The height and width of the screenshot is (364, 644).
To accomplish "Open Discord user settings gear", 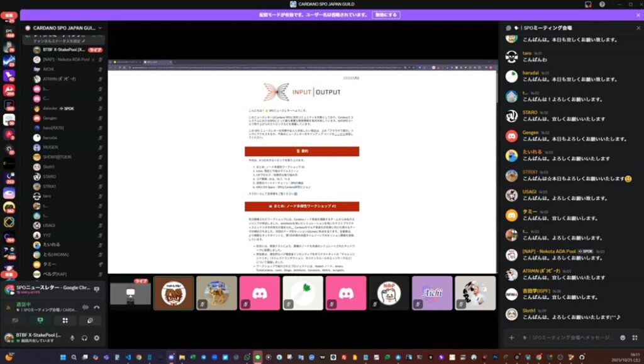I will 96,338.
